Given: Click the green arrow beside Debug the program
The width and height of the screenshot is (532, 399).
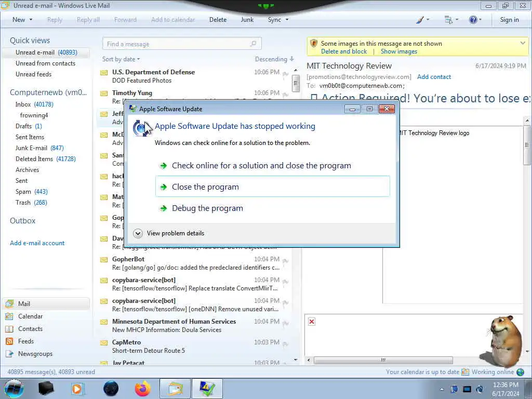Looking at the screenshot, I should pos(164,208).
